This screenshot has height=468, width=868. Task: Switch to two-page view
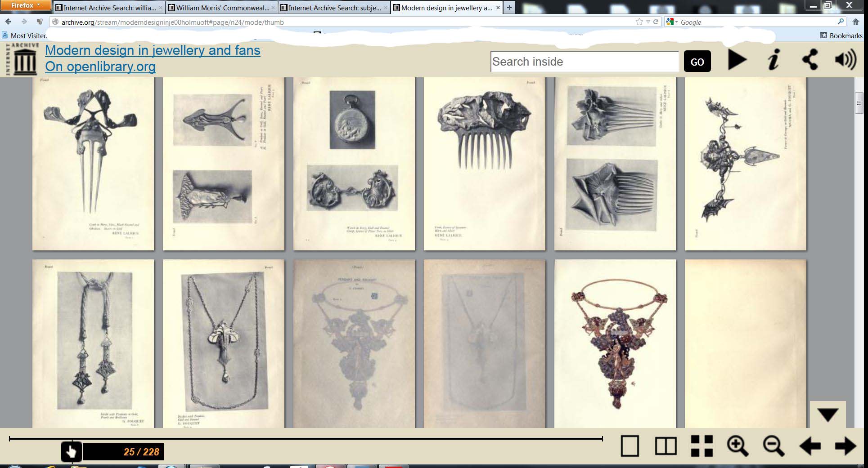tap(666, 446)
